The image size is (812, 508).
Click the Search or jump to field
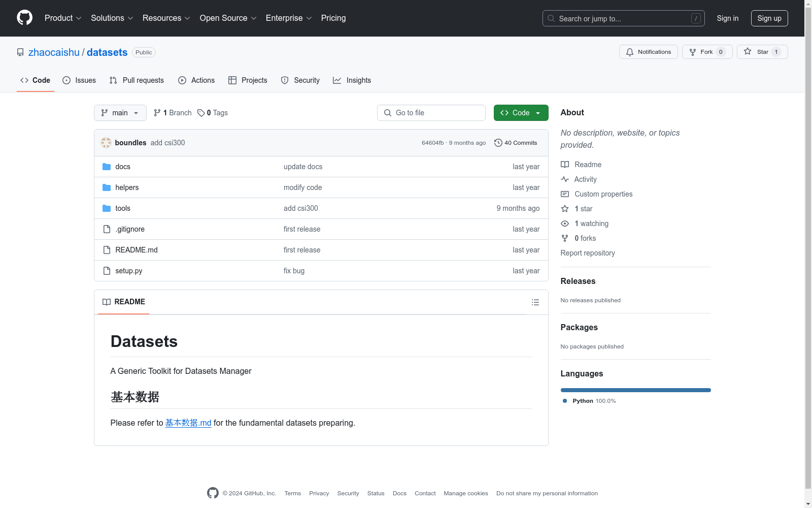(624, 18)
